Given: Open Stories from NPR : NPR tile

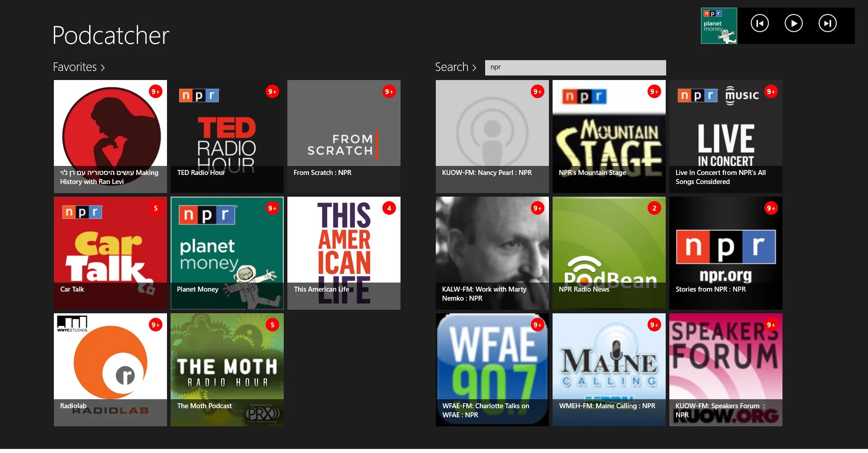Looking at the screenshot, I should (x=726, y=253).
